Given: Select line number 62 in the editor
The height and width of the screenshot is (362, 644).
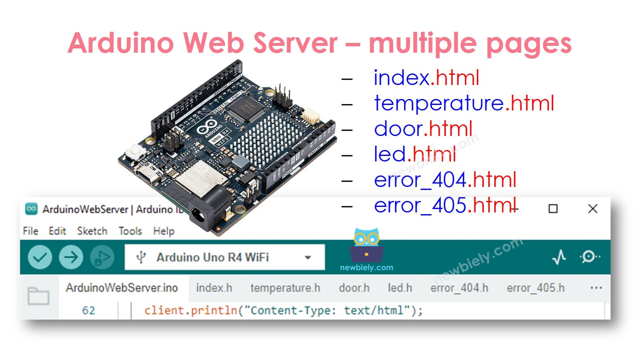Looking at the screenshot, I should pos(89,310).
